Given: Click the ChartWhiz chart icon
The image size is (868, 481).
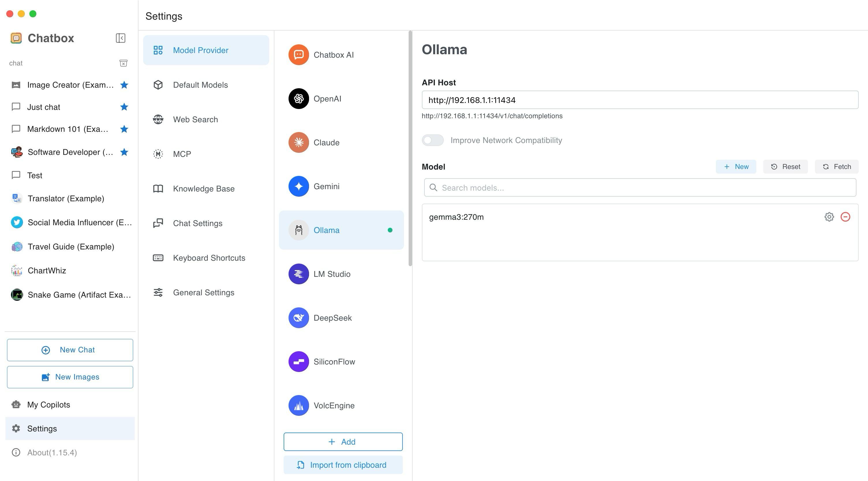Looking at the screenshot, I should coord(17,270).
